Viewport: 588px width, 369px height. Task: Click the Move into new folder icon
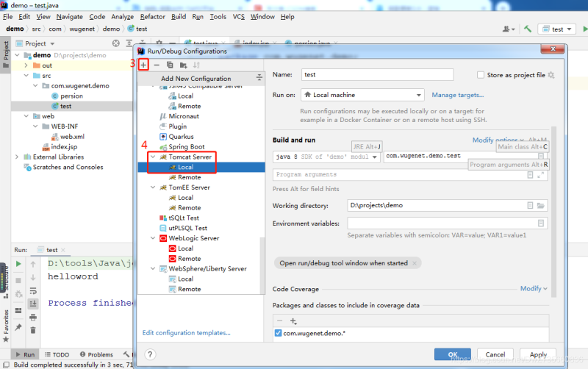(183, 65)
